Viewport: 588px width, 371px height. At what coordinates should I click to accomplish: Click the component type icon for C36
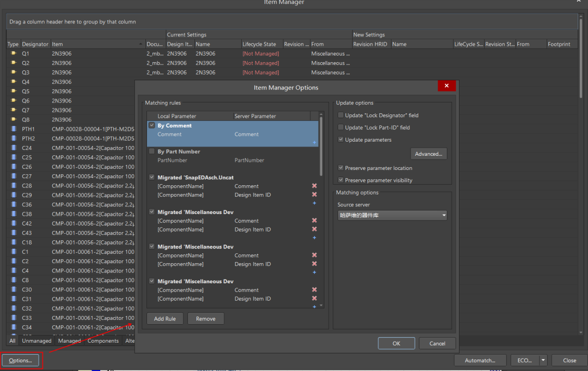pyautogui.click(x=14, y=204)
